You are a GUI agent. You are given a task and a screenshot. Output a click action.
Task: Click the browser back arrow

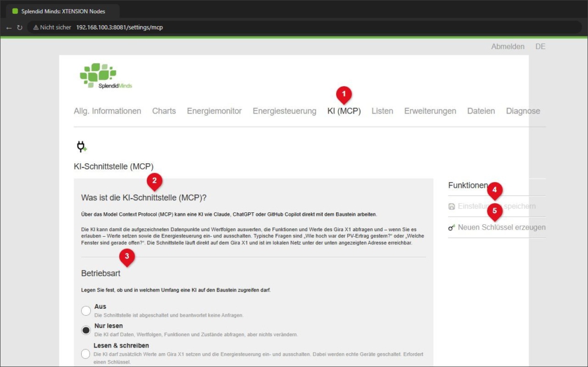pos(9,28)
